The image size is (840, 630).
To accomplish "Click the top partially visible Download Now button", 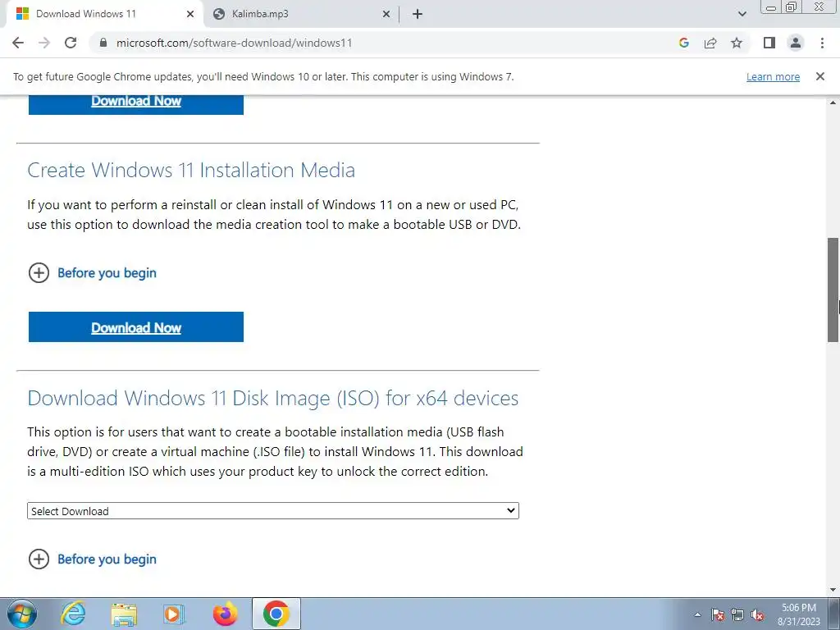I will [x=136, y=104].
